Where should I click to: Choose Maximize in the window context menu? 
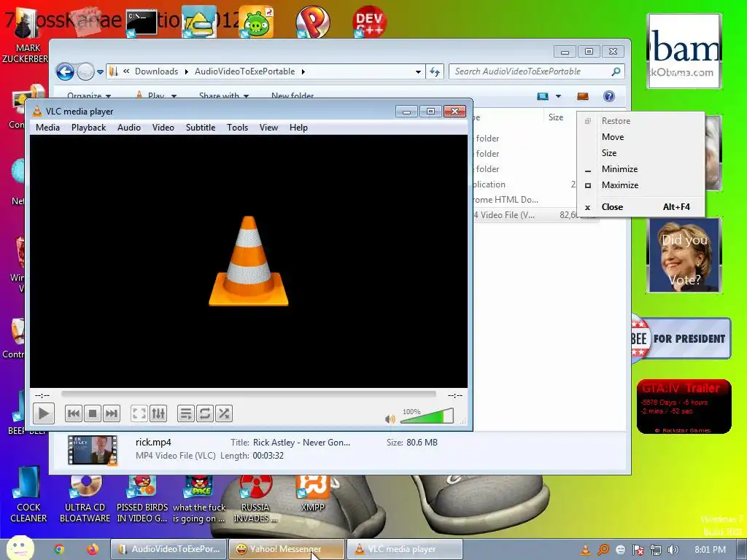[x=640, y=185]
